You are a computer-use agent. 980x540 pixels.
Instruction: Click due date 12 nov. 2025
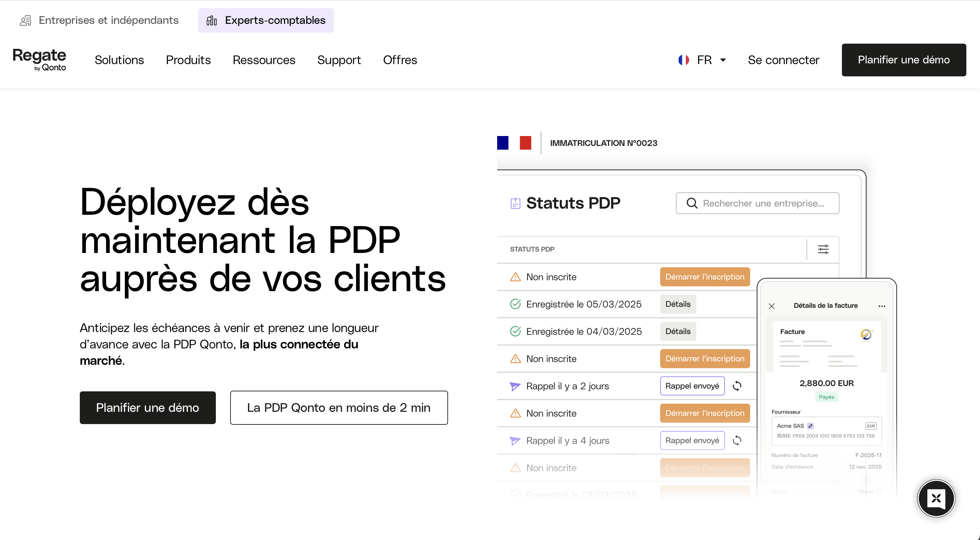tap(865, 467)
